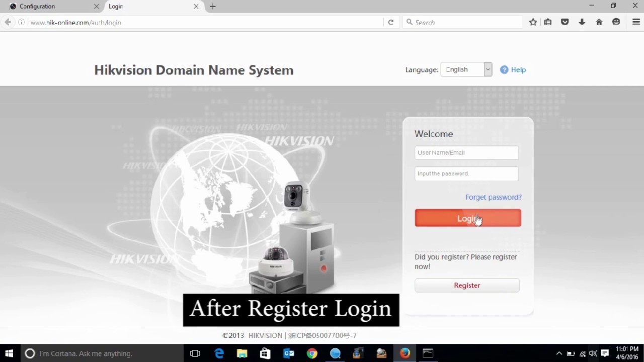Open Task View on the taskbar

[x=195, y=353]
